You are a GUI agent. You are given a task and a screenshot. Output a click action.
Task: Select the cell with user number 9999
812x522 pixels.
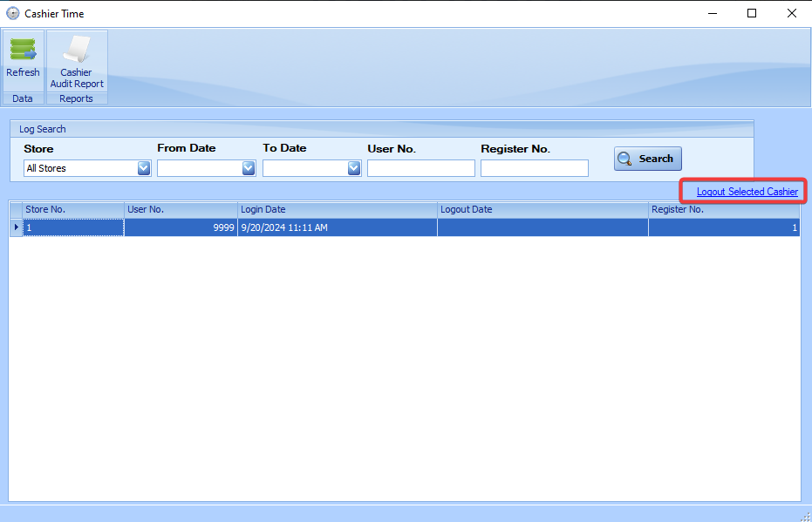(x=181, y=227)
